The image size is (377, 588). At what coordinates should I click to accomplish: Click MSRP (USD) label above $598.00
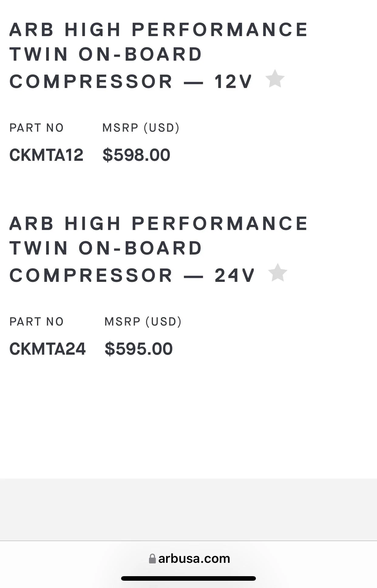pyautogui.click(x=141, y=128)
